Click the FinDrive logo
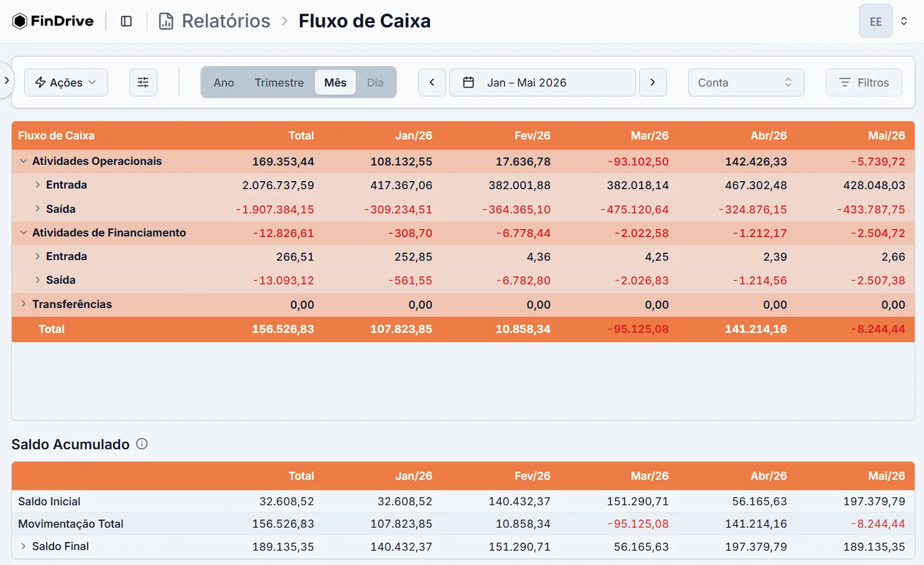The width and height of the screenshot is (924, 565). 53,21
